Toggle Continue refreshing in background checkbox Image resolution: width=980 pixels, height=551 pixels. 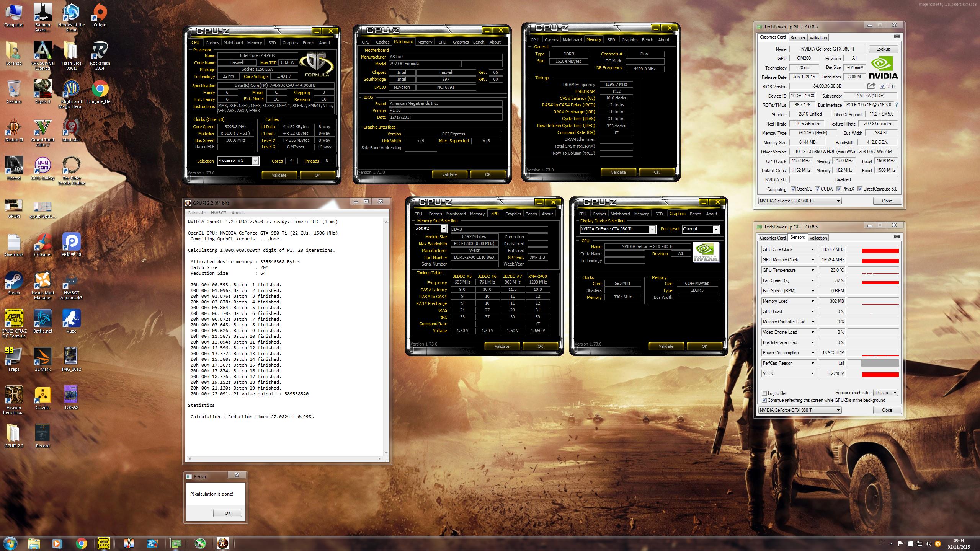[764, 400]
